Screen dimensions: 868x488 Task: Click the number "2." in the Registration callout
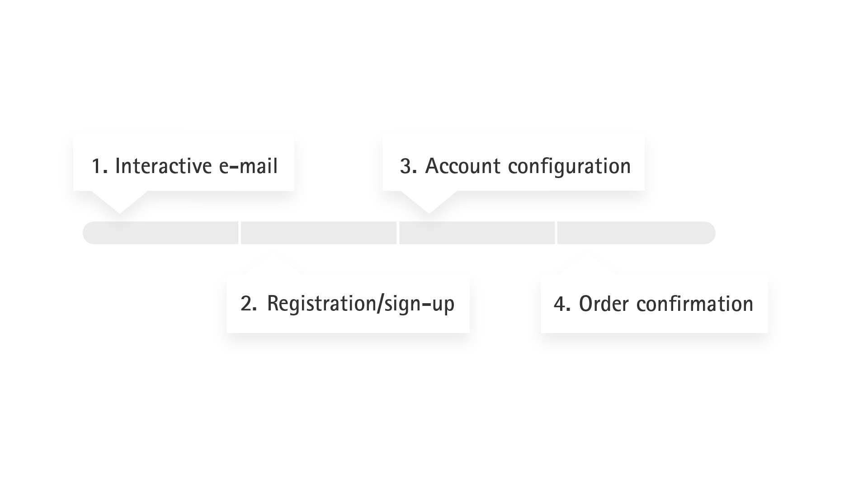[x=249, y=304]
